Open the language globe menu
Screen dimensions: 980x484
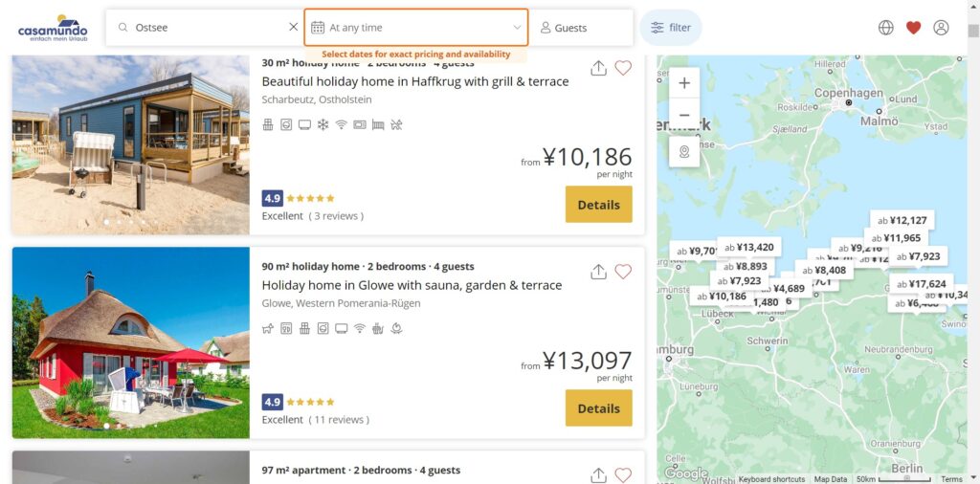click(886, 28)
